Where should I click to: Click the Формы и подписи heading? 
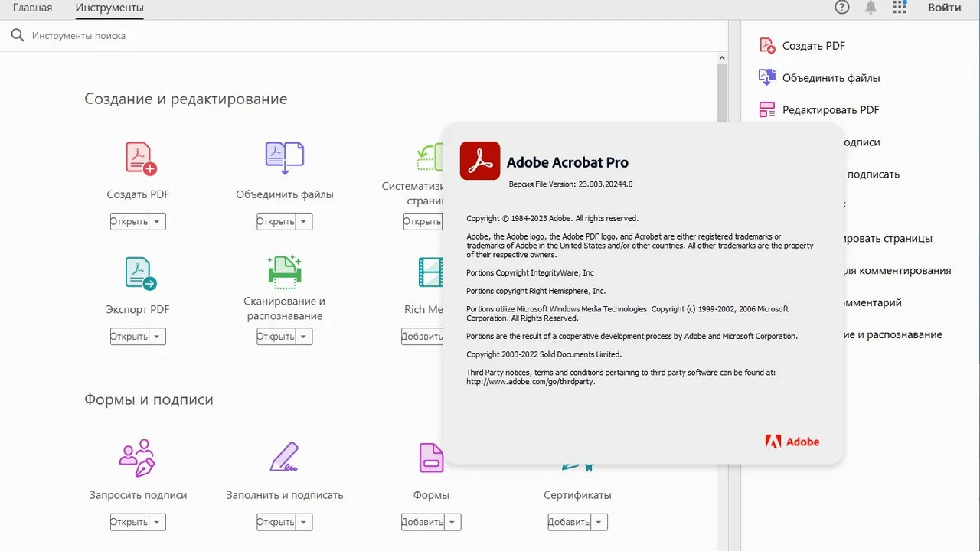(x=149, y=400)
